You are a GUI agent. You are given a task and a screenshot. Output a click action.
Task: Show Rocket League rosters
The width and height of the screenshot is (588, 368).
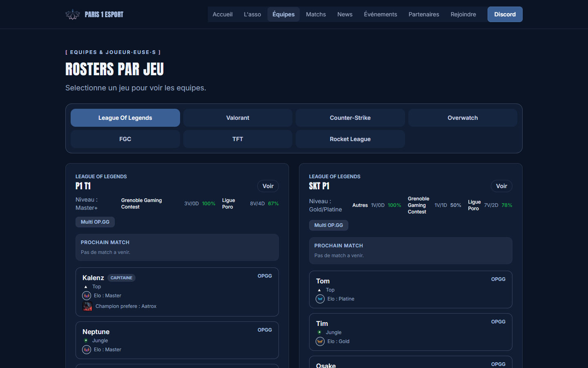point(350,139)
